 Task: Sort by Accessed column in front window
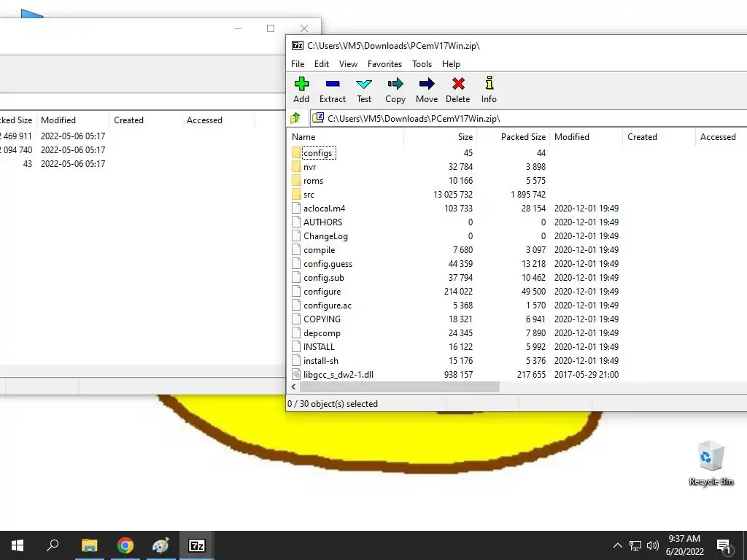721,137
